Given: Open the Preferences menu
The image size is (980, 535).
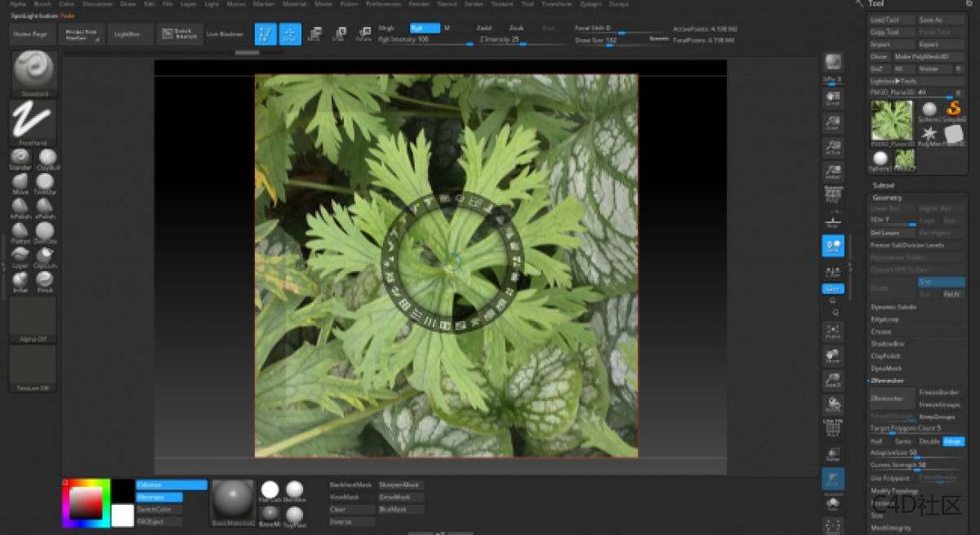Looking at the screenshot, I should [x=383, y=4].
